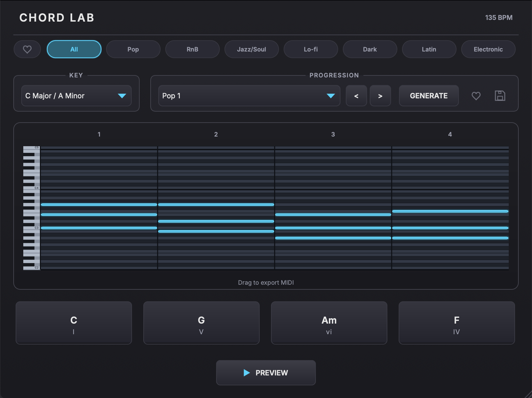
Task: Click the 135 BPM tempo display
Action: (499, 18)
